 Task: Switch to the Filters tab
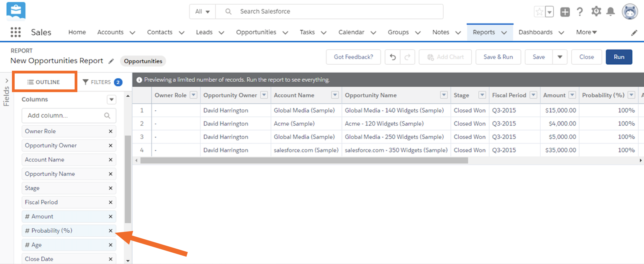pyautogui.click(x=102, y=82)
